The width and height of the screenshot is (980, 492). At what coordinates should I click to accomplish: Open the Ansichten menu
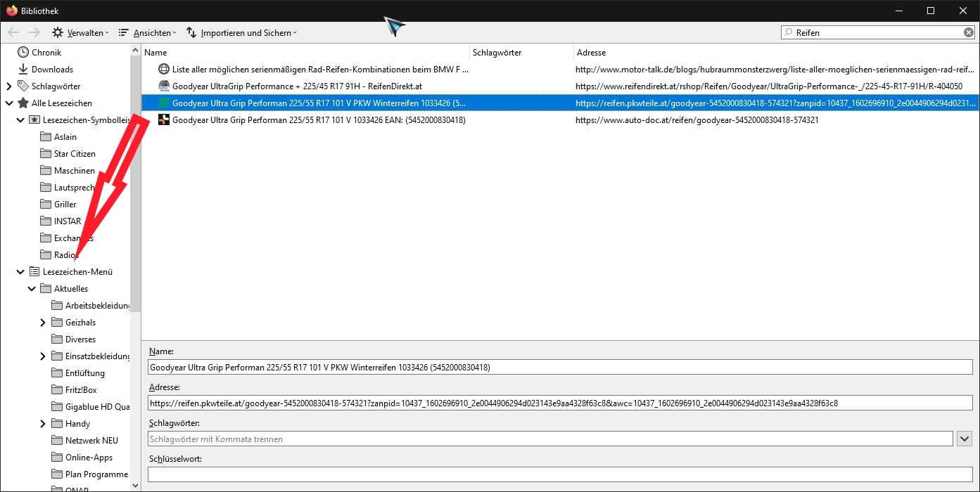[x=146, y=33]
